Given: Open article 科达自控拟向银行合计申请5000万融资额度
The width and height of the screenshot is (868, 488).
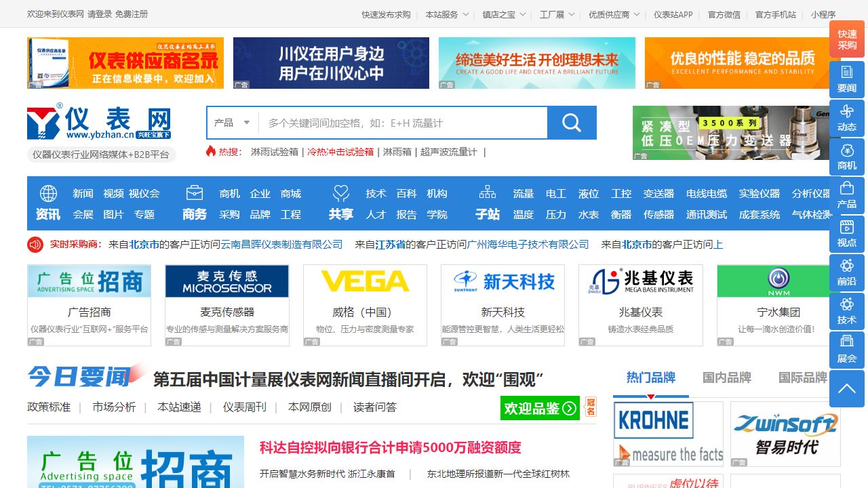Looking at the screenshot, I should tap(391, 447).
